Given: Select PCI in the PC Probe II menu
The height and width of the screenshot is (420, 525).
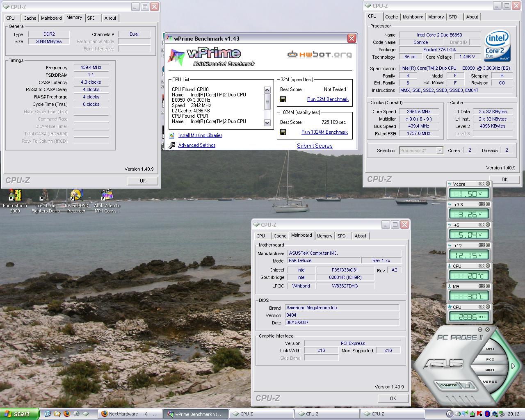Looking at the screenshot, I should pos(490,359).
